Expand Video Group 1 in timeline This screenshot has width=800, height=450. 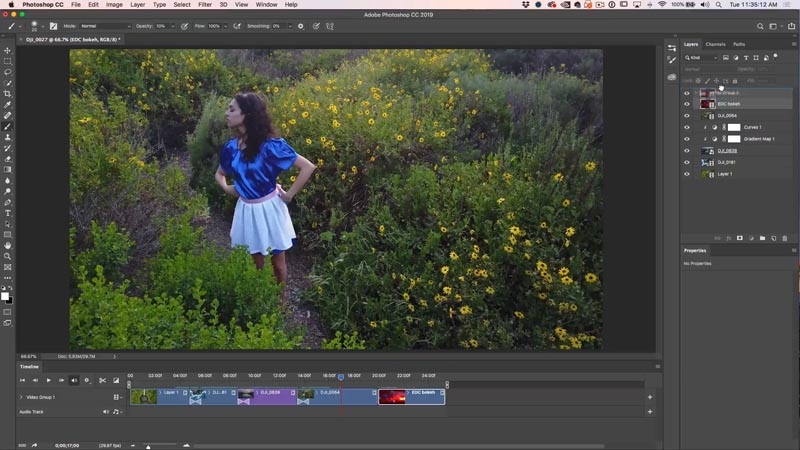pos(21,397)
